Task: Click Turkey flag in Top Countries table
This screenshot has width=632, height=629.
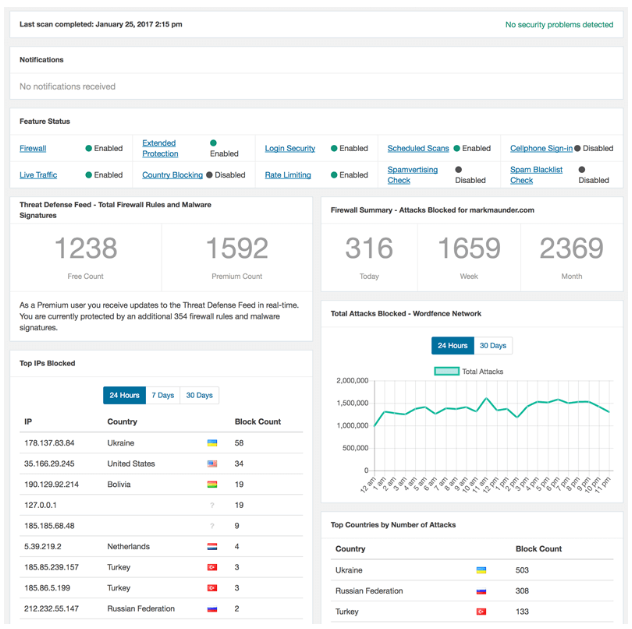Action: 481,612
